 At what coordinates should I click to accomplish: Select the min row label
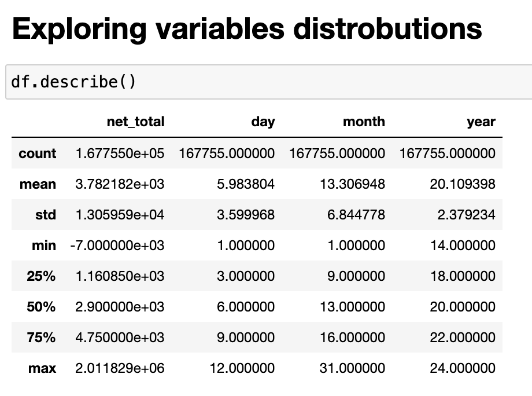(44, 245)
